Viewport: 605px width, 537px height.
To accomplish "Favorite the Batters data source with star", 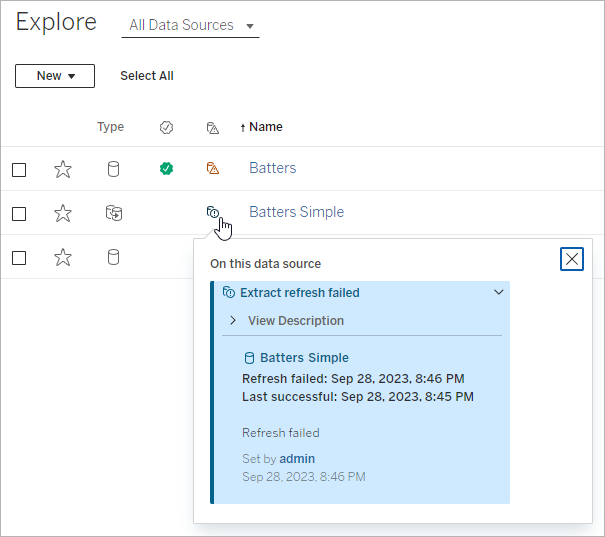I will pos(63,169).
